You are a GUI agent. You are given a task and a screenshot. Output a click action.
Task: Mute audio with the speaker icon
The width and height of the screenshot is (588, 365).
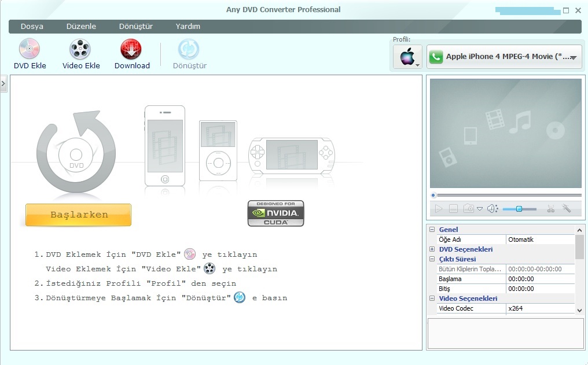click(491, 209)
